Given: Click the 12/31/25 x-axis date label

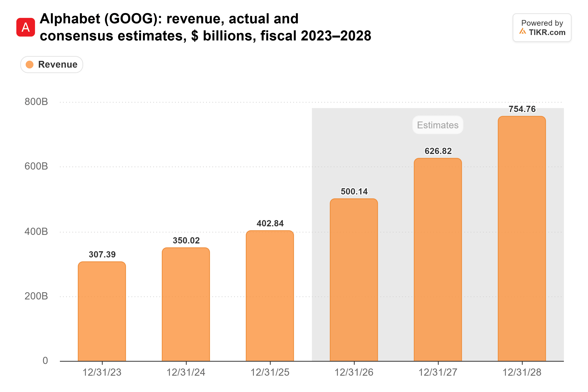Looking at the screenshot, I should [x=270, y=372].
